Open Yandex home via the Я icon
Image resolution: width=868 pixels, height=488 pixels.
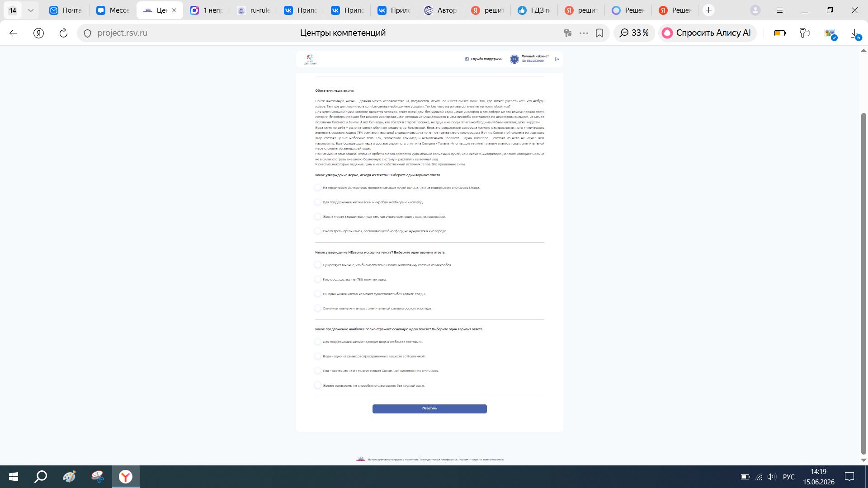[x=38, y=33]
